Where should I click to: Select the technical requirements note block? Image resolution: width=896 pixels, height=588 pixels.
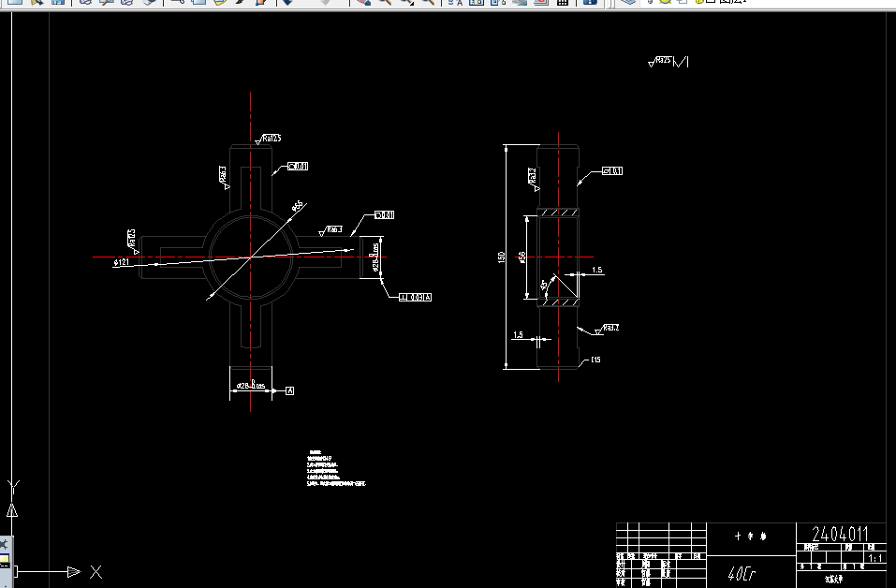tap(336, 468)
